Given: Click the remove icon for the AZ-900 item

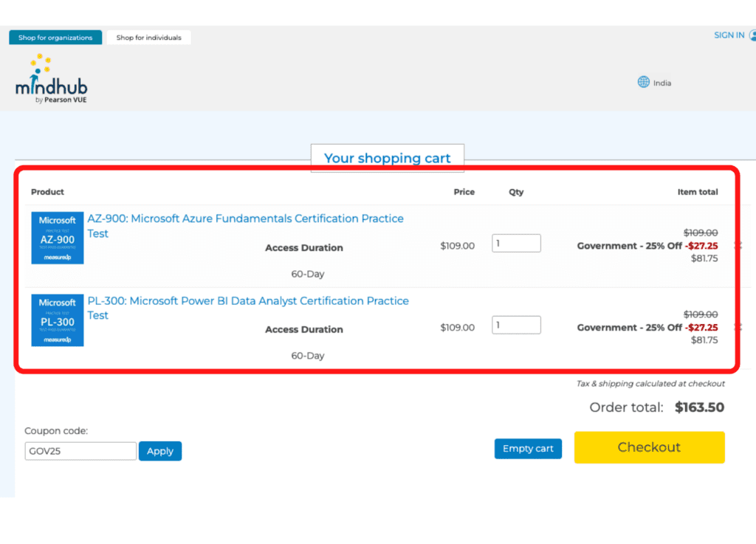Looking at the screenshot, I should coord(738,244).
